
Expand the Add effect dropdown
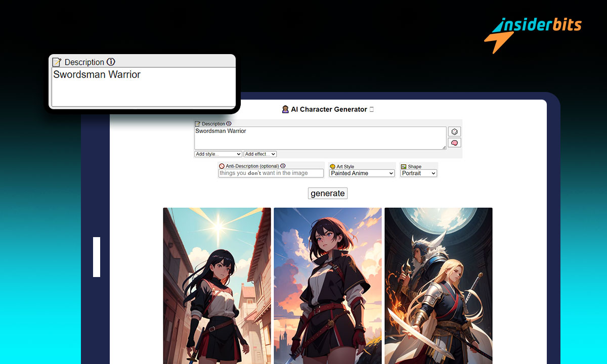point(260,154)
